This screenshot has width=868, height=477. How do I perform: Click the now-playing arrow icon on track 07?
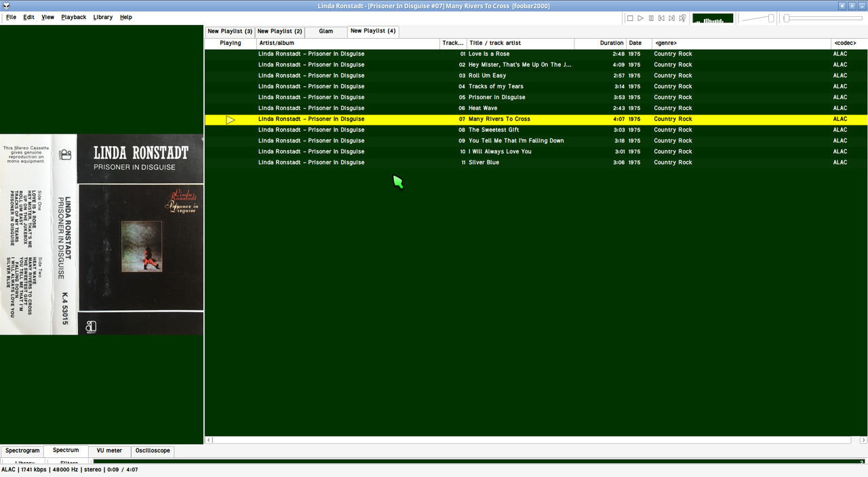(231, 119)
